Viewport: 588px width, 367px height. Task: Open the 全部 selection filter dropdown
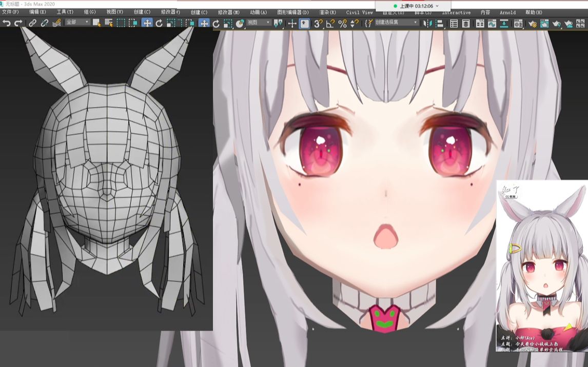point(77,23)
